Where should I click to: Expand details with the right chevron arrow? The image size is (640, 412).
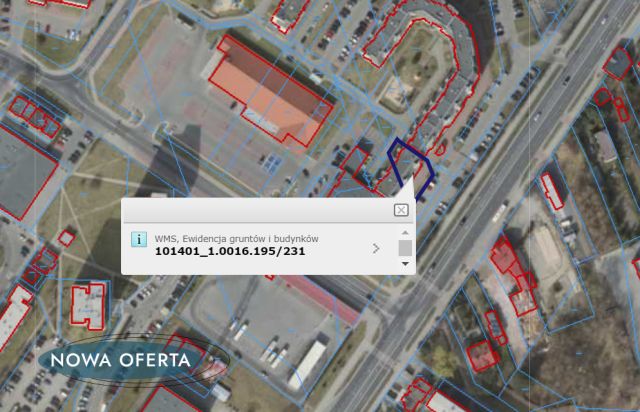pos(376,248)
